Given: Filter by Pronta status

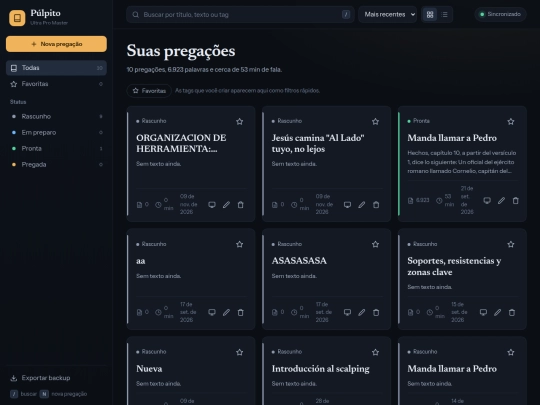Looking at the screenshot, I should click(56, 148).
